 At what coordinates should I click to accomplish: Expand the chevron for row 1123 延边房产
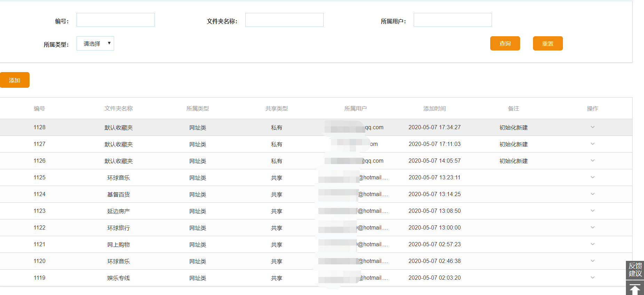point(593,211)
